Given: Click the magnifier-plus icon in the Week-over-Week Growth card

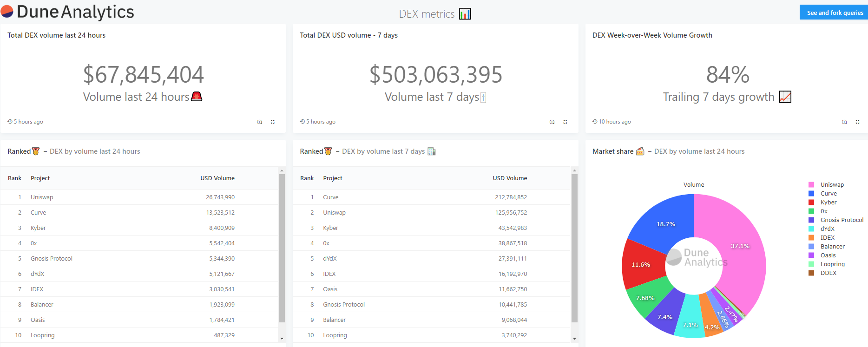Looking at the screenshot, I should (x=844, y=122).
